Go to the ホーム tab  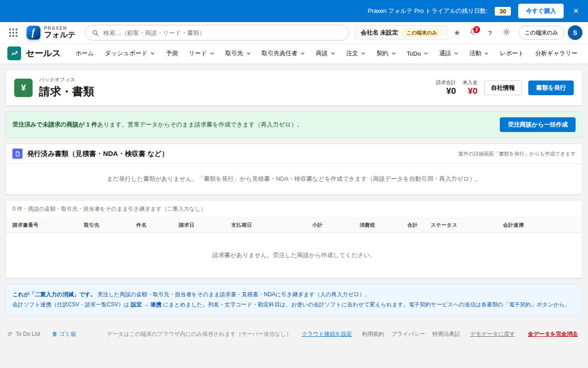pyautogui.click(x=85, y=53)
